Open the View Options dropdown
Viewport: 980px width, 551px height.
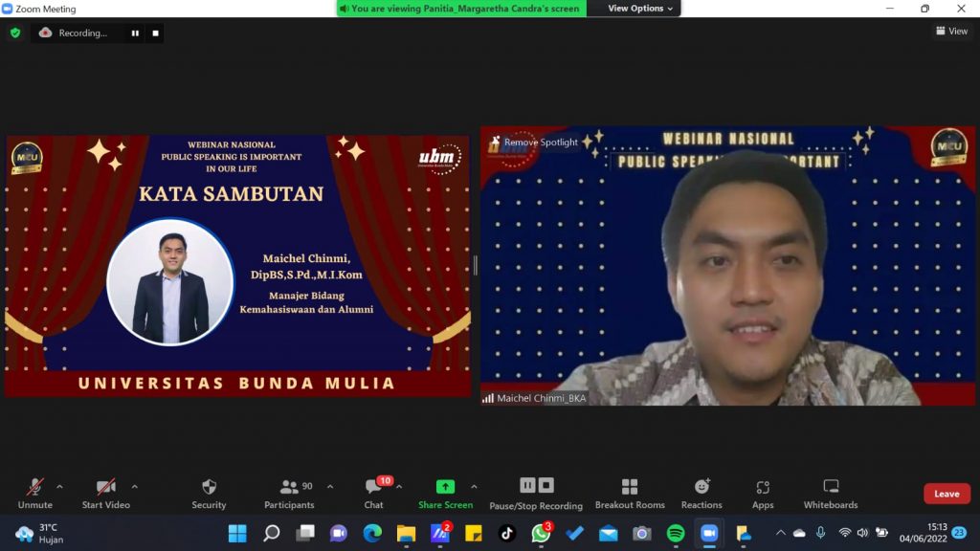[x=640, y=8]
